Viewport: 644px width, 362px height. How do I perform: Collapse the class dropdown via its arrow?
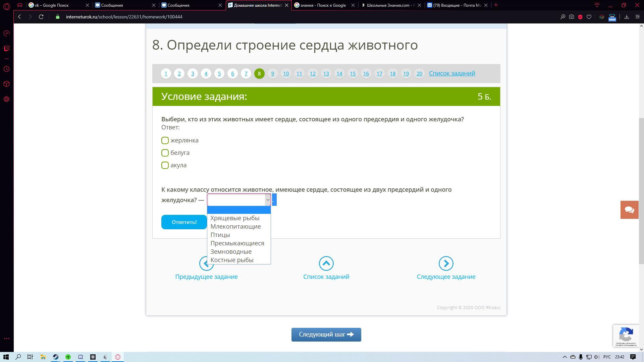268,200
